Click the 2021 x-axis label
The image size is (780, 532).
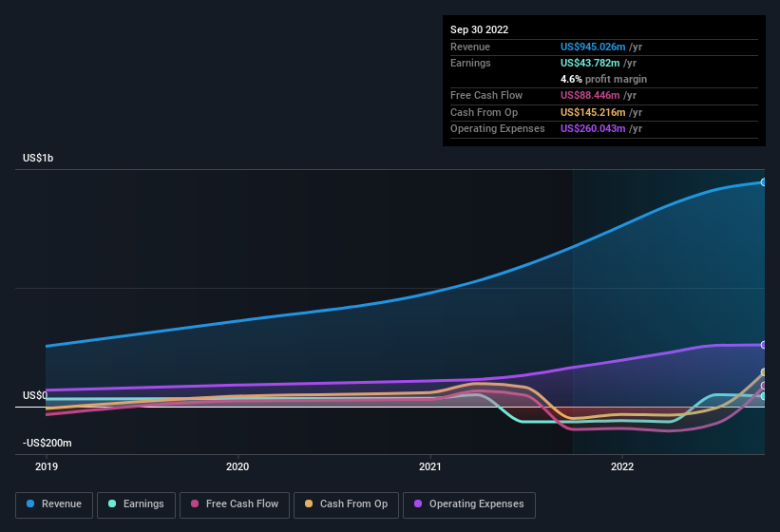(x=429, y=466)
